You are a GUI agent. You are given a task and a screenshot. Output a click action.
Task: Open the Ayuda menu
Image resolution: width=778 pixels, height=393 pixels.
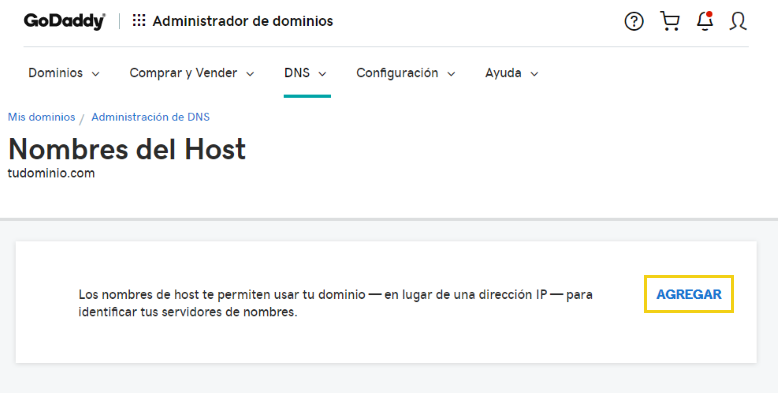coord(512,73)
